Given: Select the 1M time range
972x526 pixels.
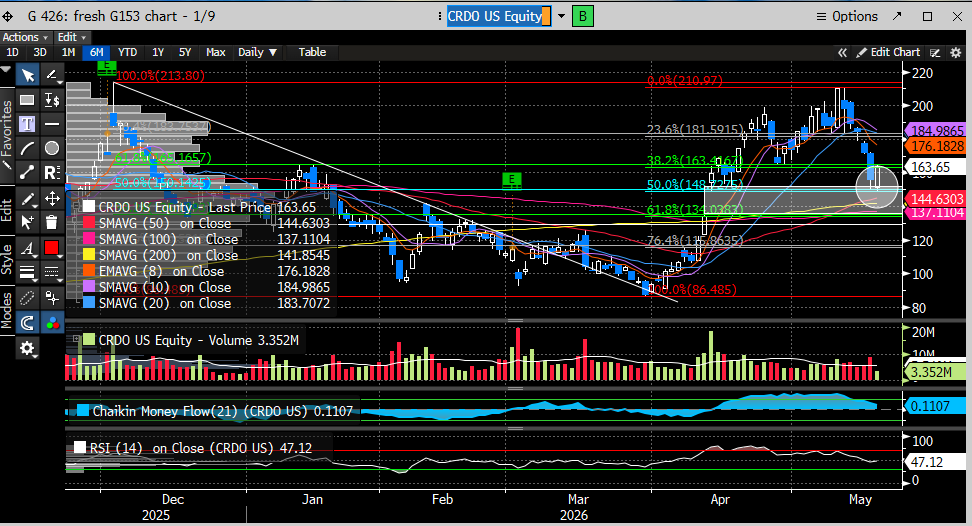Looking at the screenshot, I should pos(68,52).
